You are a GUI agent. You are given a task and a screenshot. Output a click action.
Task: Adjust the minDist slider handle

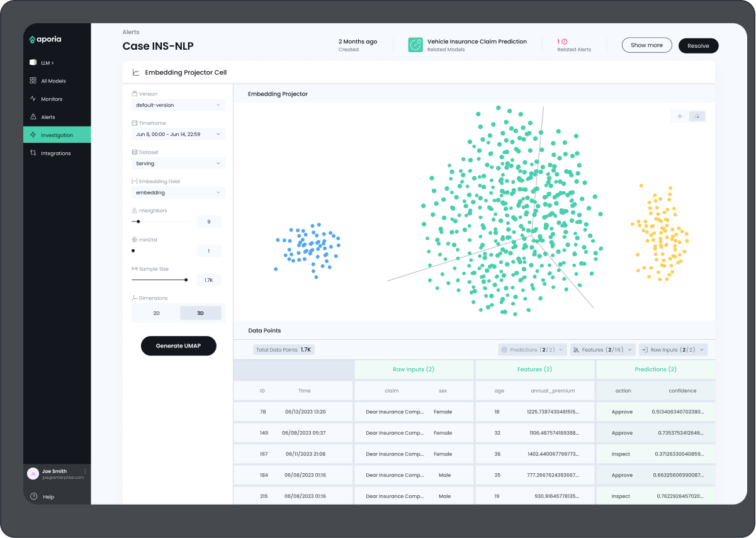pyautogui.click(x=133, y=250)
